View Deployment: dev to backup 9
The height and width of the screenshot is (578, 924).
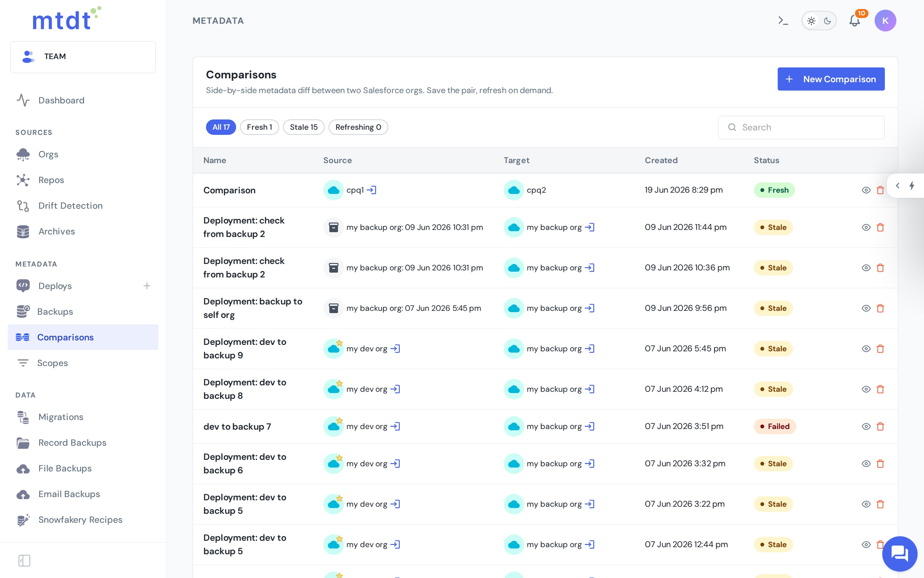click(x=866, y=349)
